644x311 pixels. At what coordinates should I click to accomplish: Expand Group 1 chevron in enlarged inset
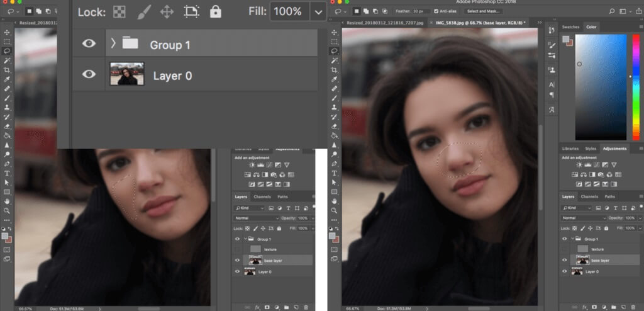click(113, 43)
